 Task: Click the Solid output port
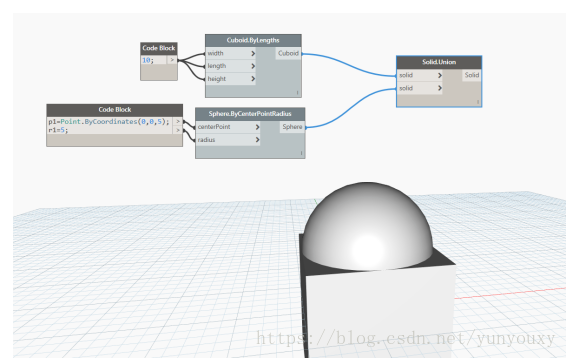[472, 75]
